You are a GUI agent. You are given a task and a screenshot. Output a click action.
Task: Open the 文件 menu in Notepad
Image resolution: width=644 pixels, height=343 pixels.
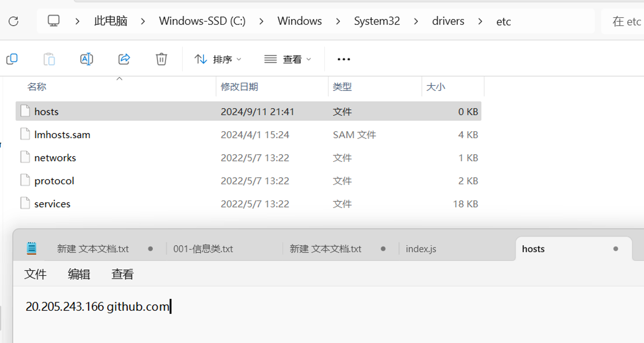coord(35,274)
